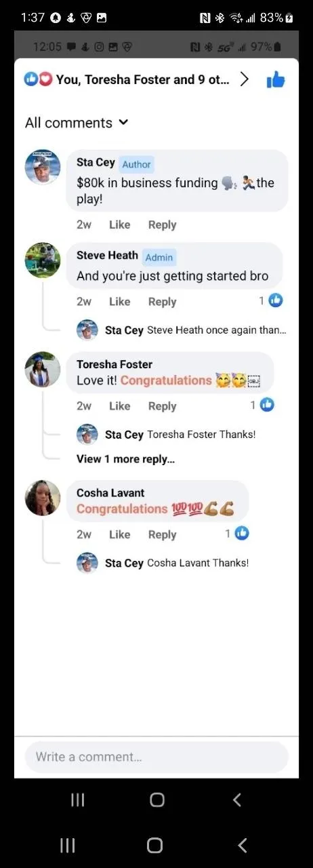Open reactions list via the chevron arrow
The width and height of the screenshot is (313, 868).
click(245, 79)
